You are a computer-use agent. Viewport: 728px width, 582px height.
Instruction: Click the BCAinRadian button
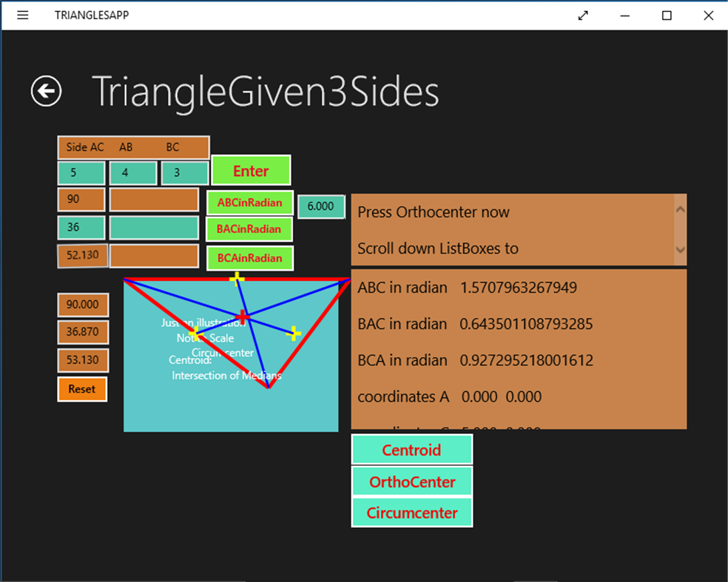(250, 257)
